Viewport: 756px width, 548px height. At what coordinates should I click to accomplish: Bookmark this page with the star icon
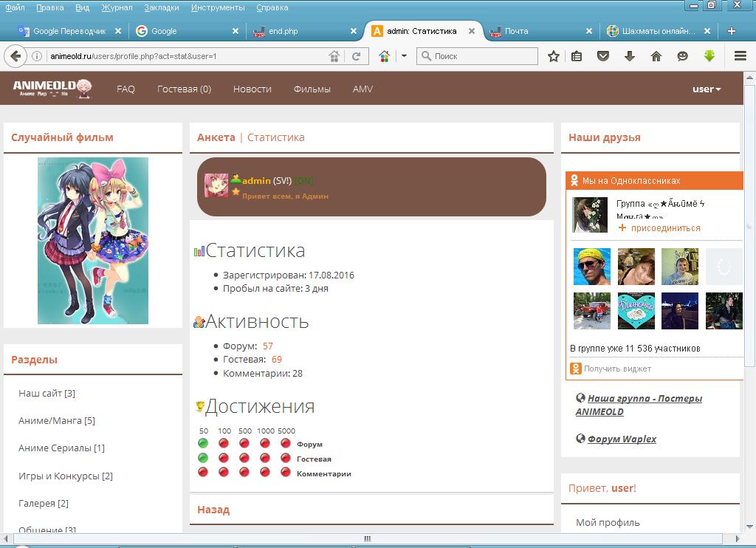[x=554, y=56]
